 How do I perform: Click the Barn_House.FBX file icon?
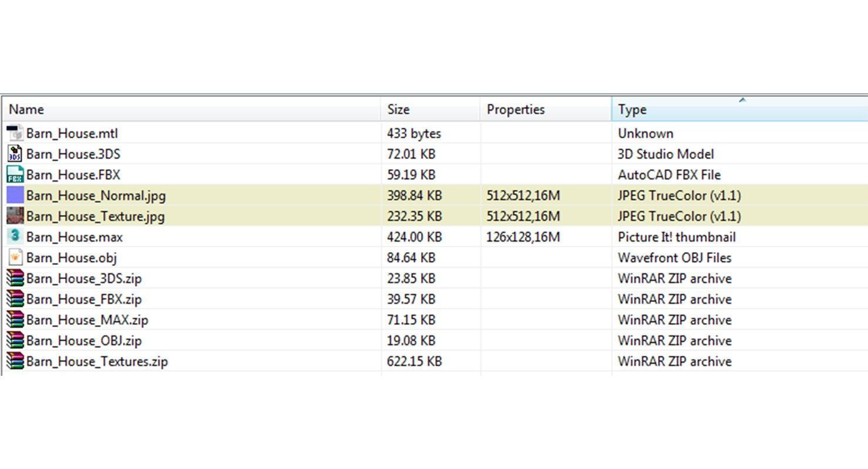click(15, 175)
